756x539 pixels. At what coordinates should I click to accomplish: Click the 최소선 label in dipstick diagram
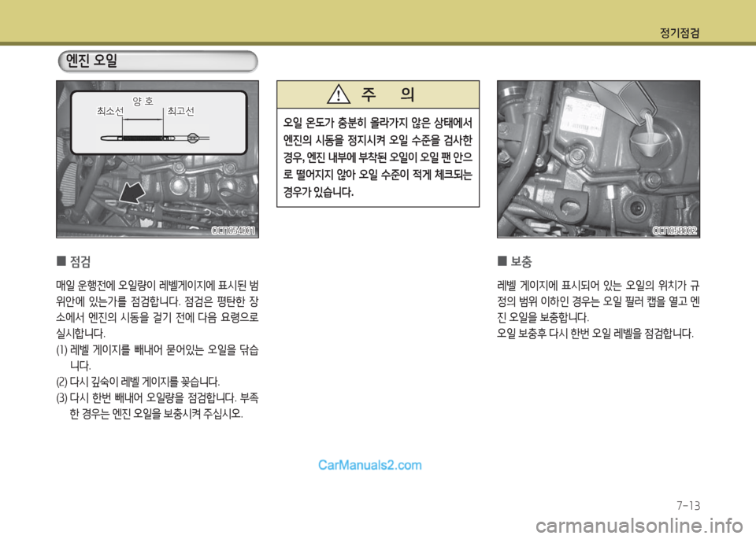[110, 111]
